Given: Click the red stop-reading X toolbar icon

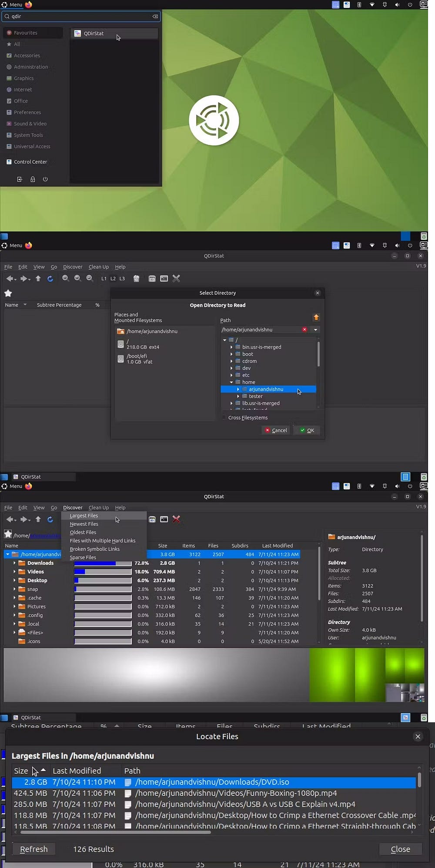Looking at the screenshot, I should tap(176, 519).
